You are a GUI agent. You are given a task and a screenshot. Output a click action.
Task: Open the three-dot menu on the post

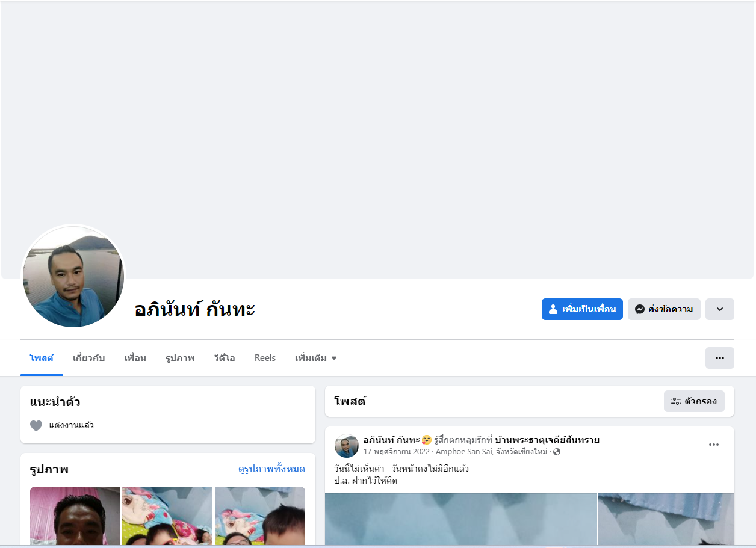click(714, 445)
